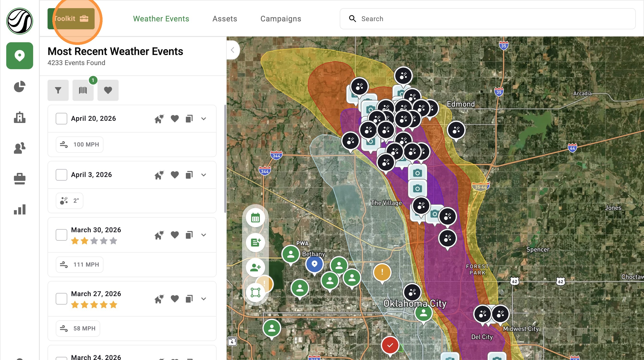Favorite the April 3, 2026 event
This screenshot has width=644, height=360.
(x=175, y=175)
